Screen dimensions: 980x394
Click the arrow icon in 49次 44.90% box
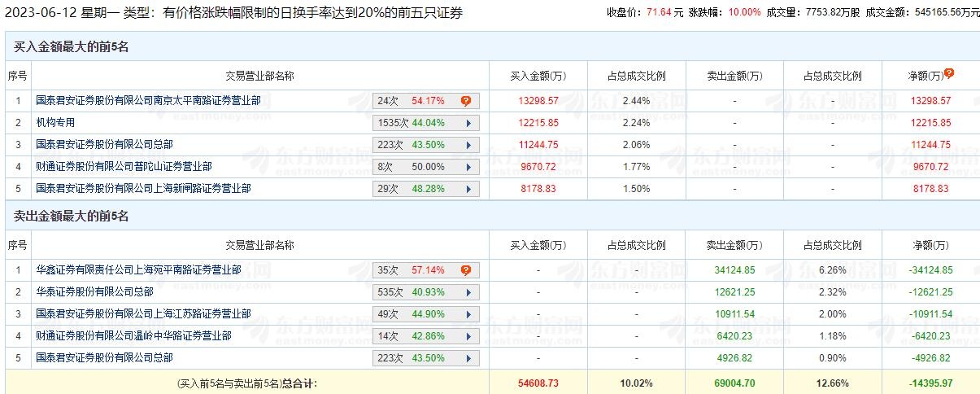click(x=468, y=314)
